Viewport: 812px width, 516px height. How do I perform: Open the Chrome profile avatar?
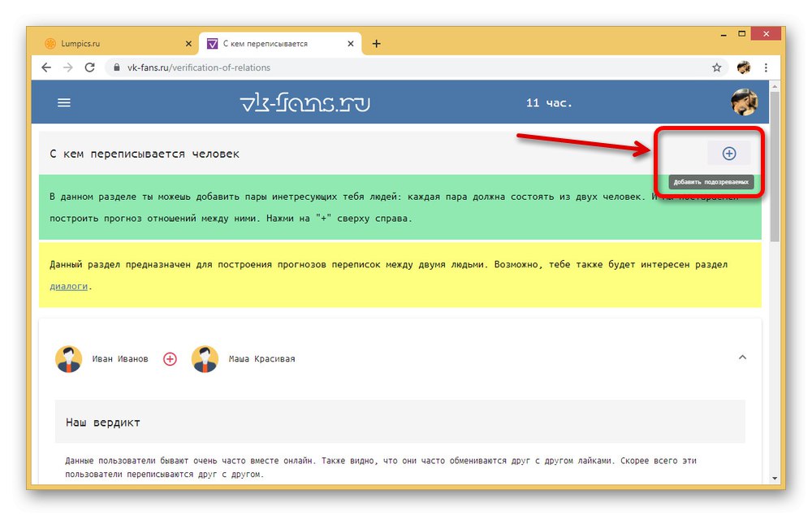tap(744, 67)
